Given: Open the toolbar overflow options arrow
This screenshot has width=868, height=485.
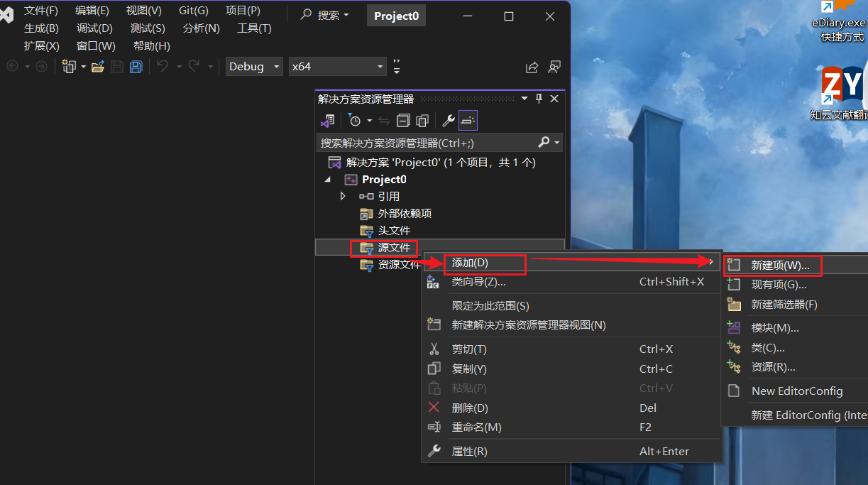Looking at the screenshot, I should [397, 67].
